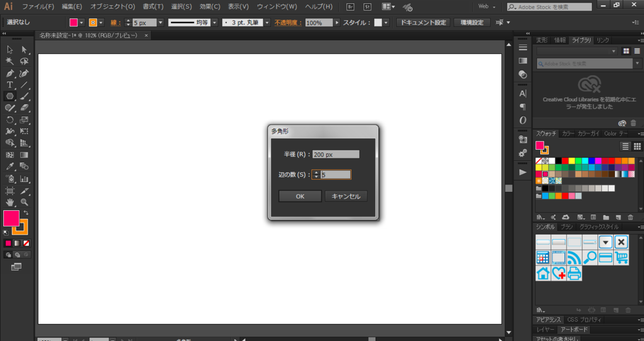Image resolution: width=644 pixels, height=341 pixels.
Task: Open the ファイル(F) menu
Action: point(38,6)
